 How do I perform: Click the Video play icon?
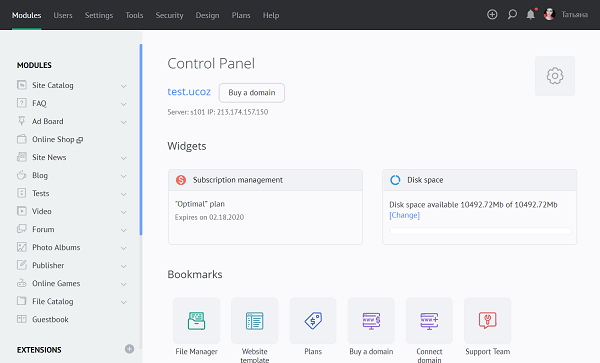click(x=22, y=211)
